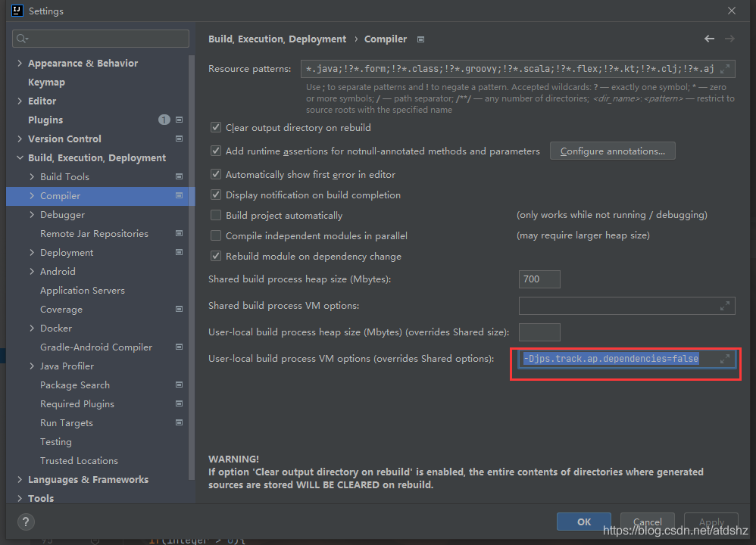The width and height of the screenshot is (756, 545).
Task: Click project icon beside Deployment row
Action: [179, 253]
